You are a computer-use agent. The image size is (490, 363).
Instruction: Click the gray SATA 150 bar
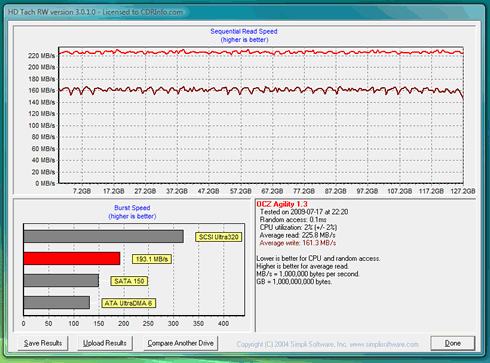(x=61, y=281)
